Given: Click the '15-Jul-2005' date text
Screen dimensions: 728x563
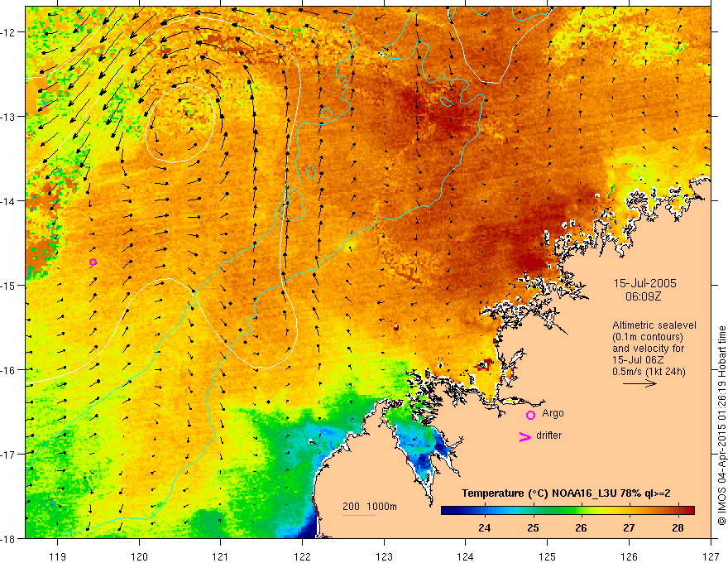Looking at the screenshot, I should (645, 283).
